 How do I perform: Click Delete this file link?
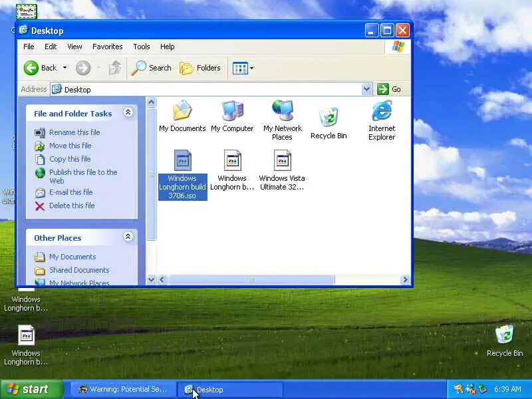coord(72,205)
